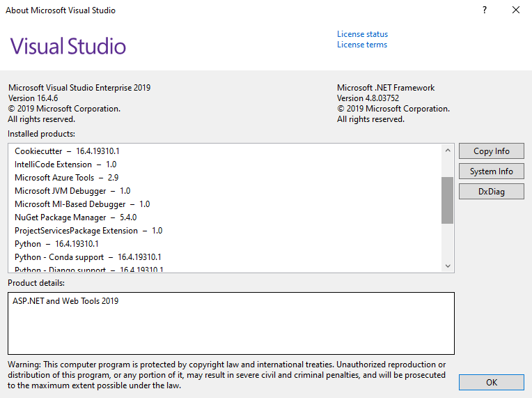
Task: Open the License terms link
Action: coord(362,45)
